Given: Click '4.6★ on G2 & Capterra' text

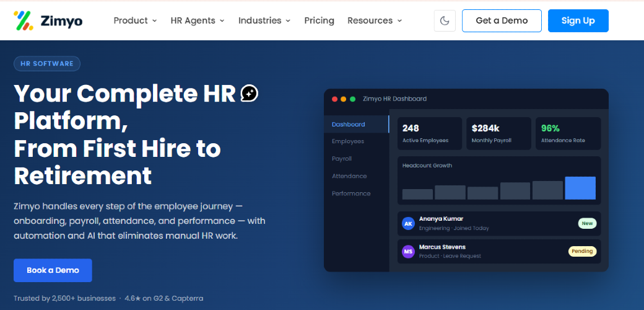Looking at the screenshot, I should click(164, 298).
